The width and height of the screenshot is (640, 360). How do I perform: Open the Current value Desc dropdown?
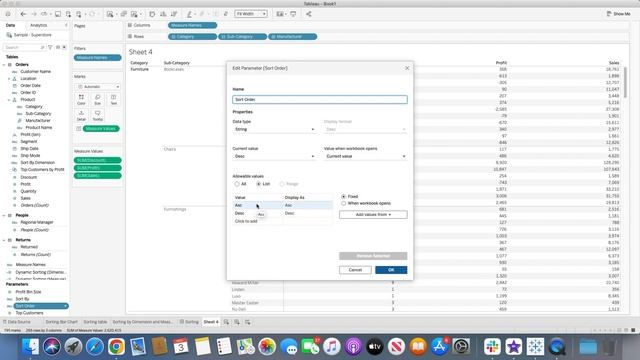click(x=274, y=156)
